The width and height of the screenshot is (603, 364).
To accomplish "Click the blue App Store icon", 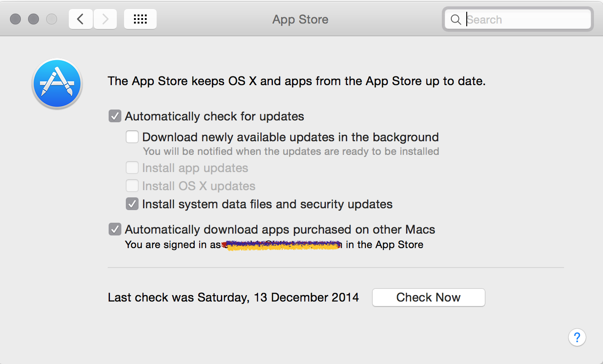I will click(57, 84).
